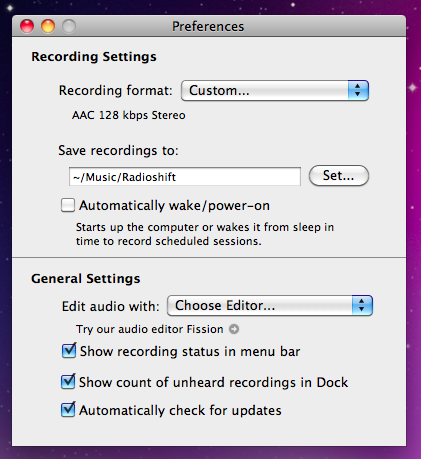Click the arrow icon beside Fission text

click(234, 329)
